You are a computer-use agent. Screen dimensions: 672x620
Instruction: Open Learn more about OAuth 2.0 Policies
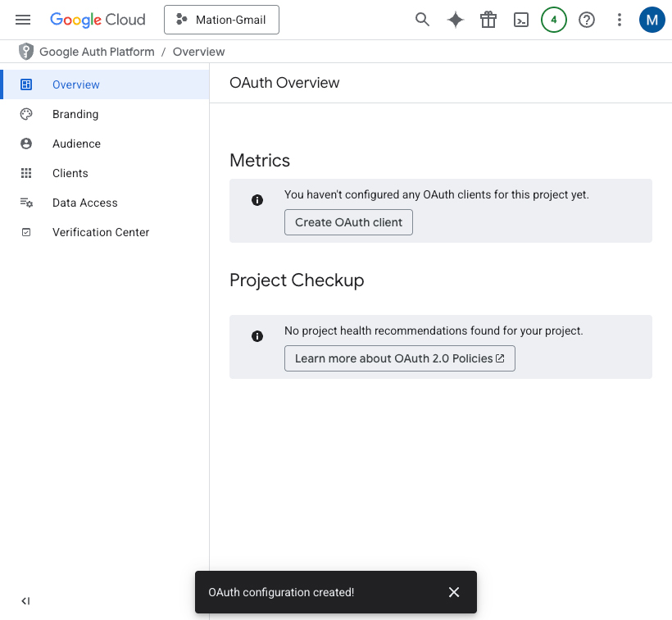point(399,358)
